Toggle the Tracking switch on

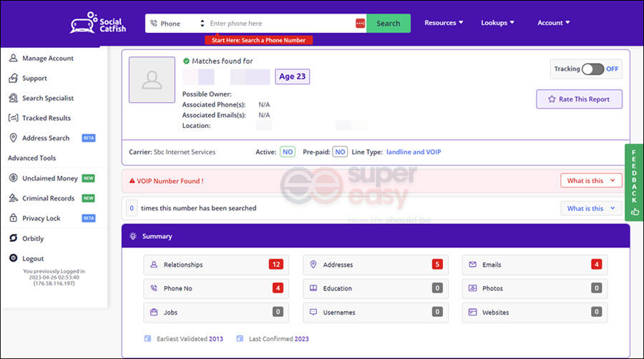coord(592,69)
